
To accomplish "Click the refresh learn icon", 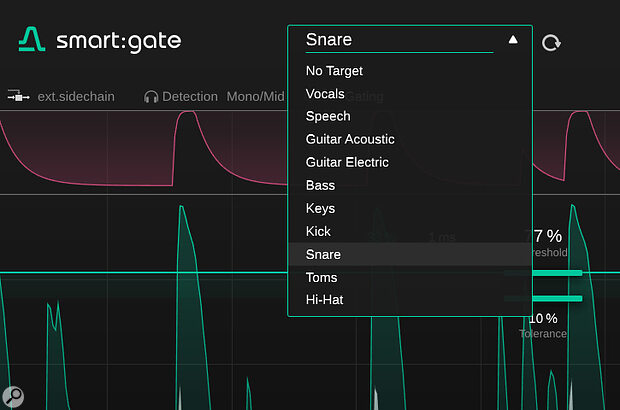I will (551, 43).
